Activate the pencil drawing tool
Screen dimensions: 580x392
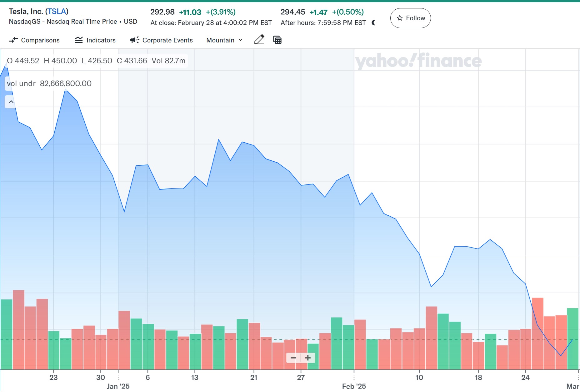point(259,40)
